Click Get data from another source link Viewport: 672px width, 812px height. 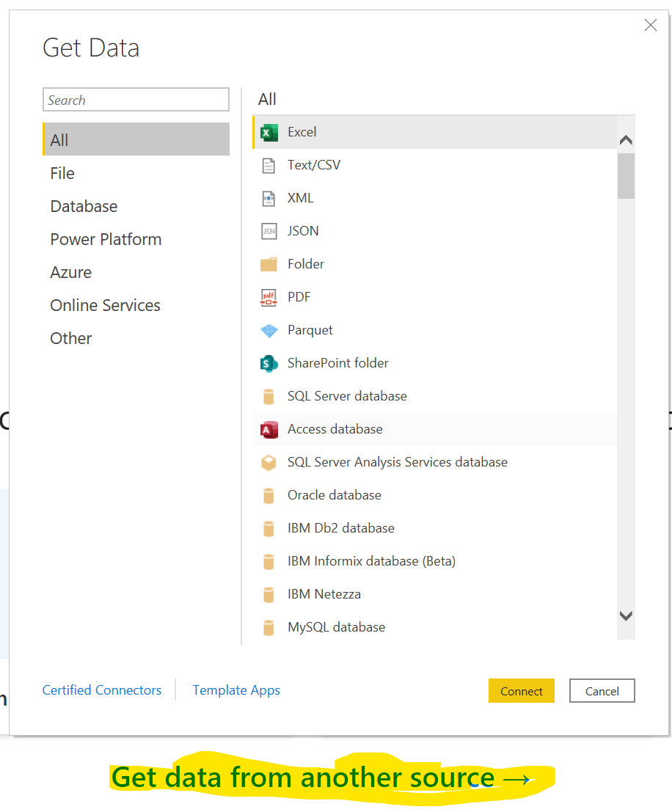pyautogui.click(x=321, y=778)
